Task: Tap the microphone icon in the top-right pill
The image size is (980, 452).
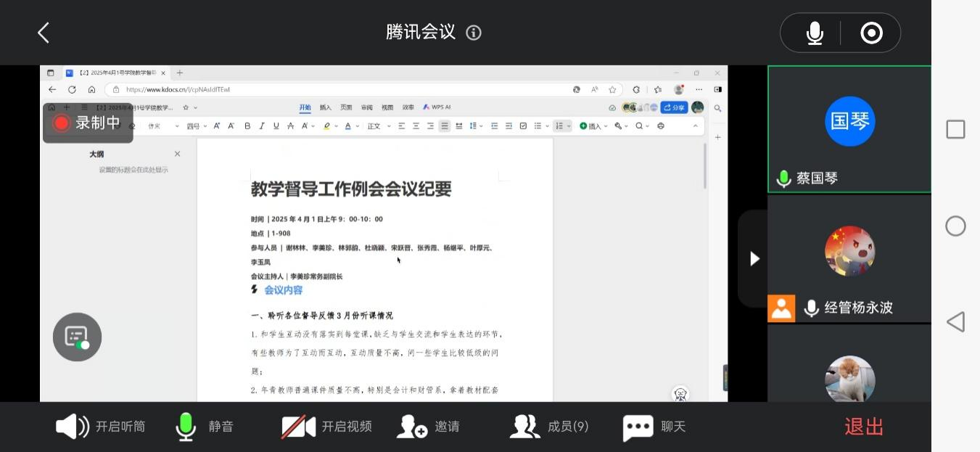Action: [x=815, y=33]
